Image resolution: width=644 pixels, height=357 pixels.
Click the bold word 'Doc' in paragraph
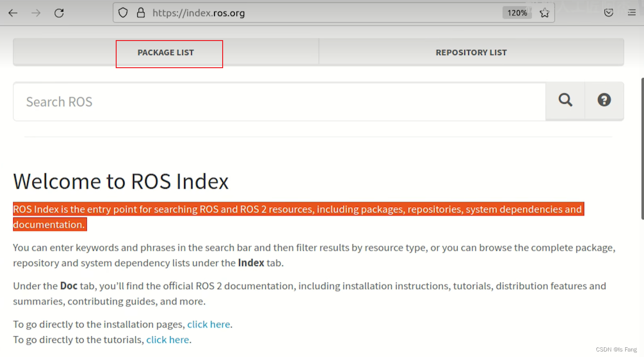(x=69, y=286)
